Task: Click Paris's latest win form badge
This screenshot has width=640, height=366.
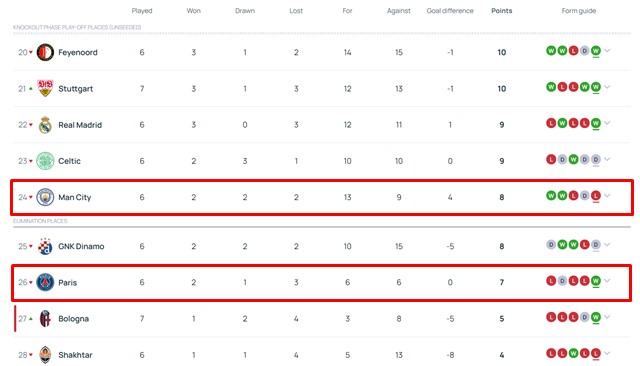Action: (x=596, y=281)
